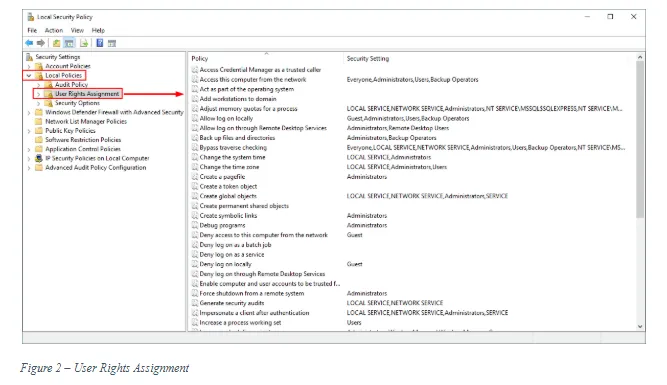
Task: Click the Audit Policy folder icon
Action: [49, 85]
